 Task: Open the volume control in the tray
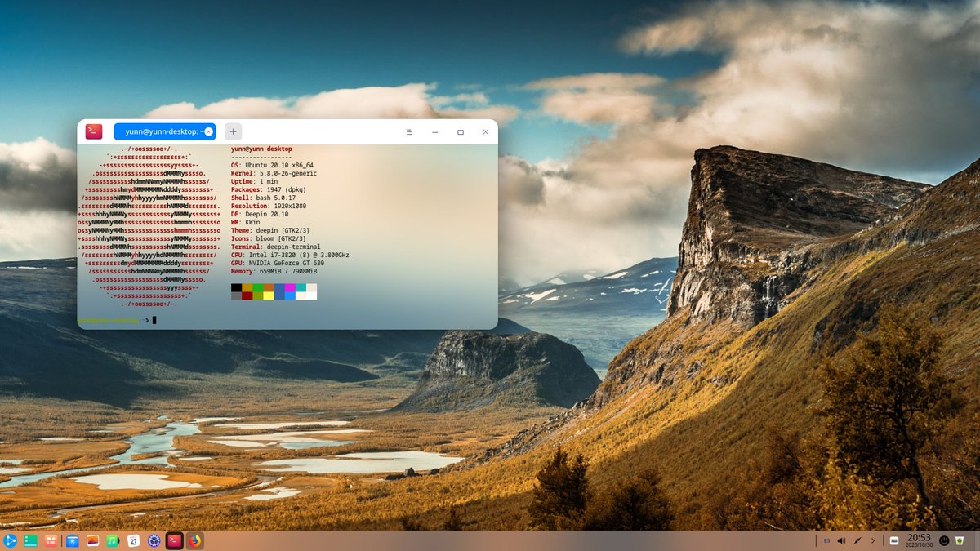(x=842, y=540)
